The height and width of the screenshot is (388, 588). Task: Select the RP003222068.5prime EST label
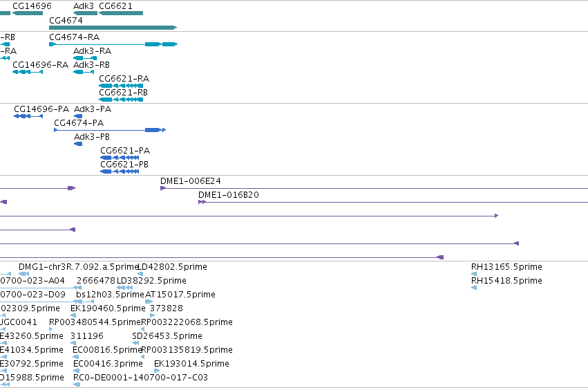pos(187,322)
